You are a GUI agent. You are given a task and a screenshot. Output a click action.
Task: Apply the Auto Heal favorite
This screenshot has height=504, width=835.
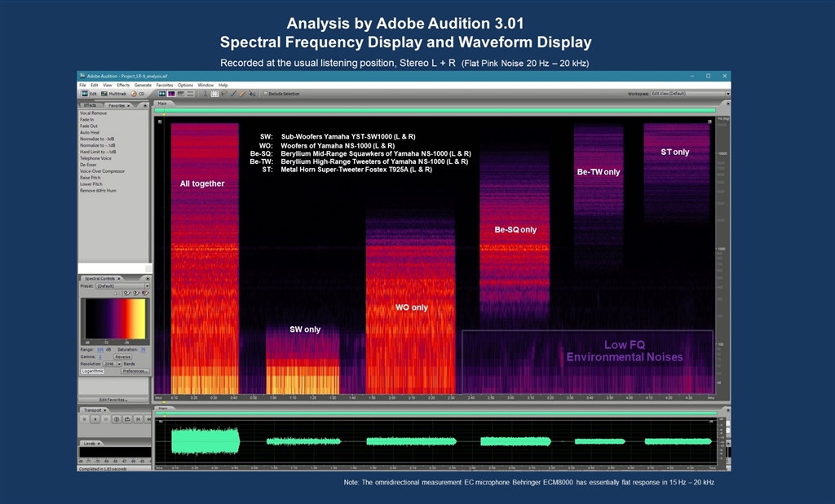[90, 133]
